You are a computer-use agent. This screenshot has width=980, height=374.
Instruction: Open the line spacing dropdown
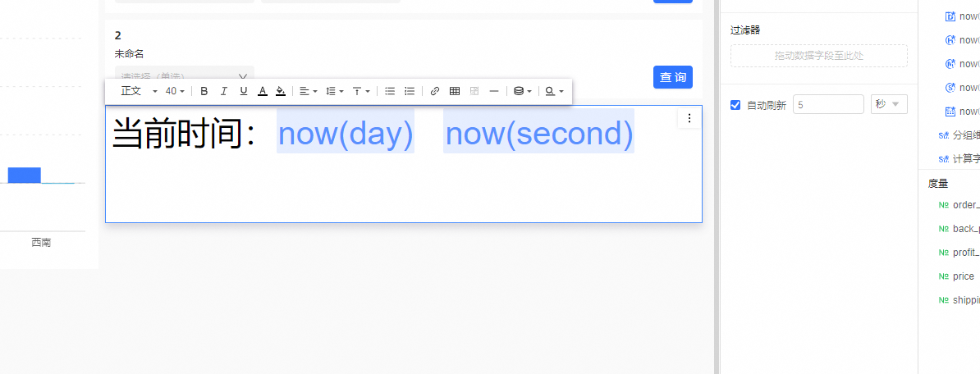tap(335, 91)
